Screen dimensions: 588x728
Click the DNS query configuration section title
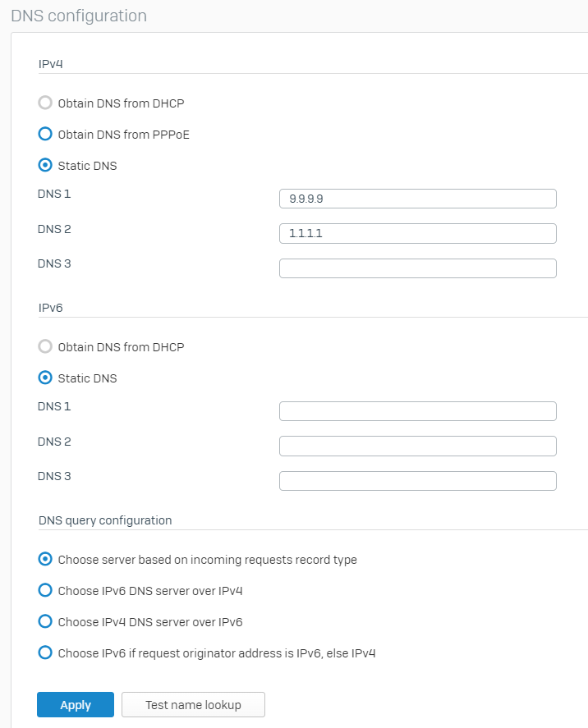[x=105, y=520]
